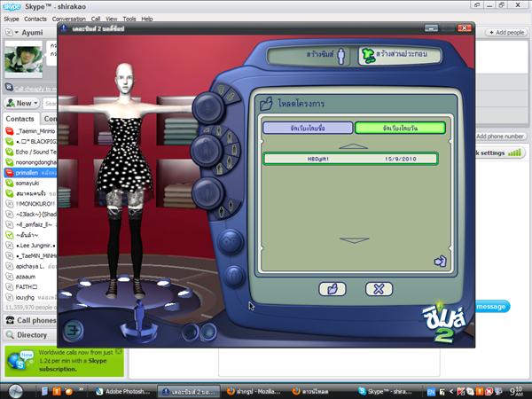
Task: Click the taskbar clock
Action: click(516, 391)
